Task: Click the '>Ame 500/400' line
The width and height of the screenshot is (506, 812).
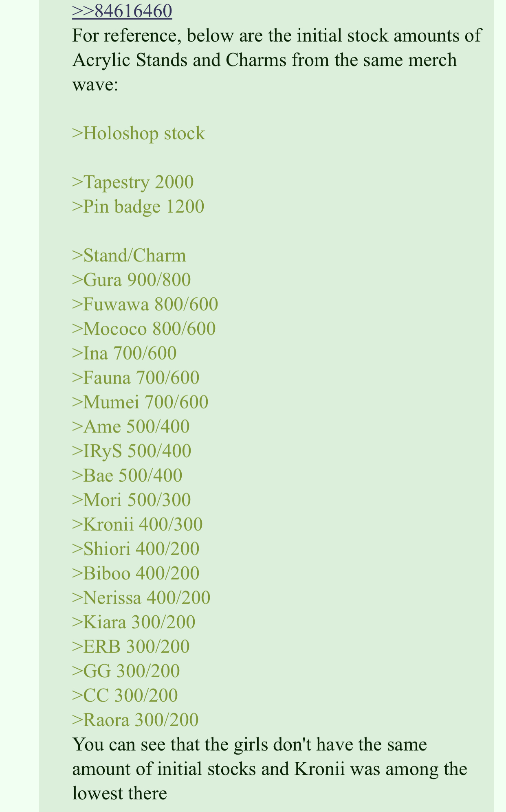Action: click(x=131, y=427)
